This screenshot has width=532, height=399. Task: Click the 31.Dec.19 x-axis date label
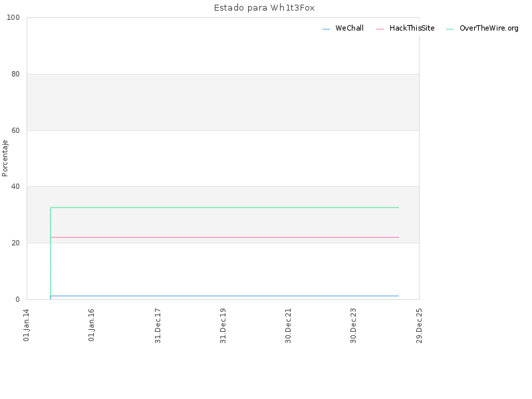click(x=223, y=326)
